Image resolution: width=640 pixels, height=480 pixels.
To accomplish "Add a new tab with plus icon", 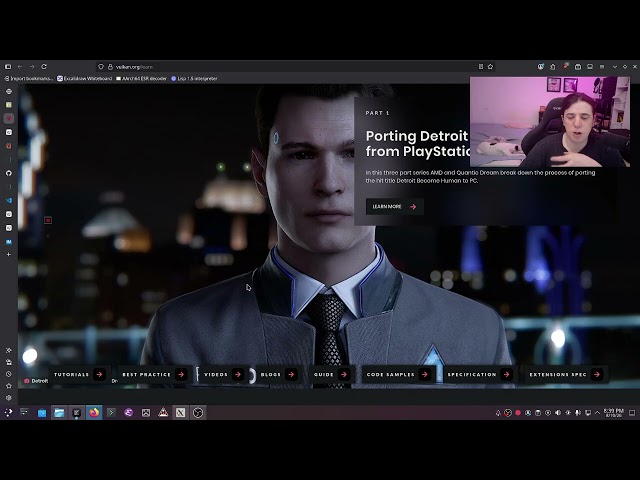I will click(x=9, y=254).
